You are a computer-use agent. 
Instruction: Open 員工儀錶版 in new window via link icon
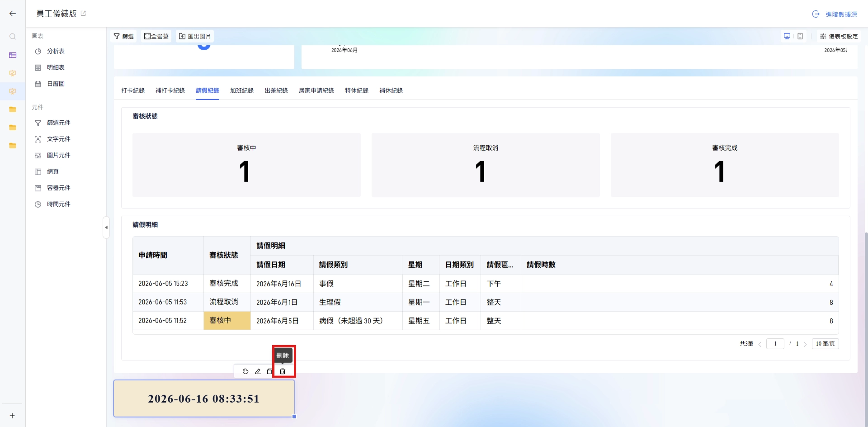click(x=83, y=14)
